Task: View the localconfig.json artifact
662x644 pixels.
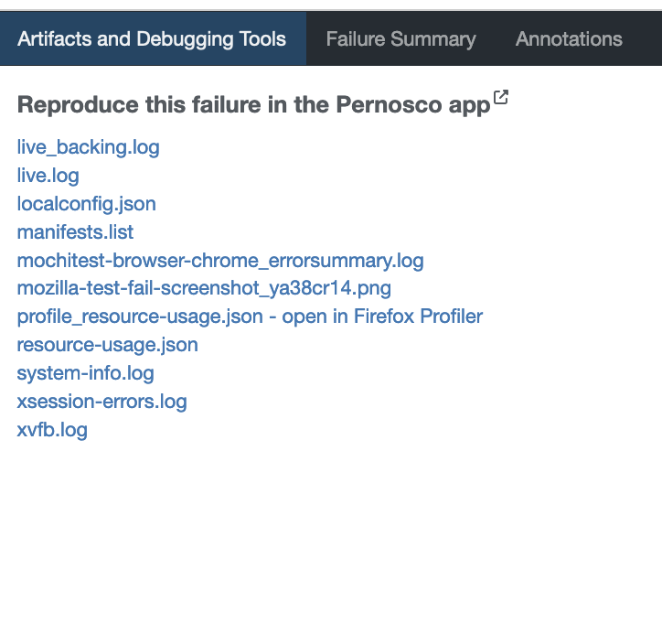Action: click(86, 204)
